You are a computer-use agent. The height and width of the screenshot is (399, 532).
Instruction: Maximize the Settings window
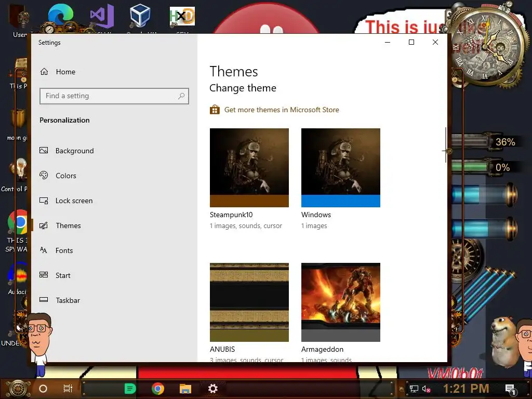coord(411,42)
